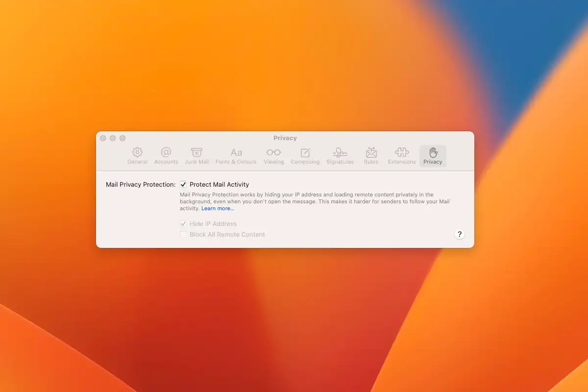Open the General settings gear icon

click(x=137, y=152)
